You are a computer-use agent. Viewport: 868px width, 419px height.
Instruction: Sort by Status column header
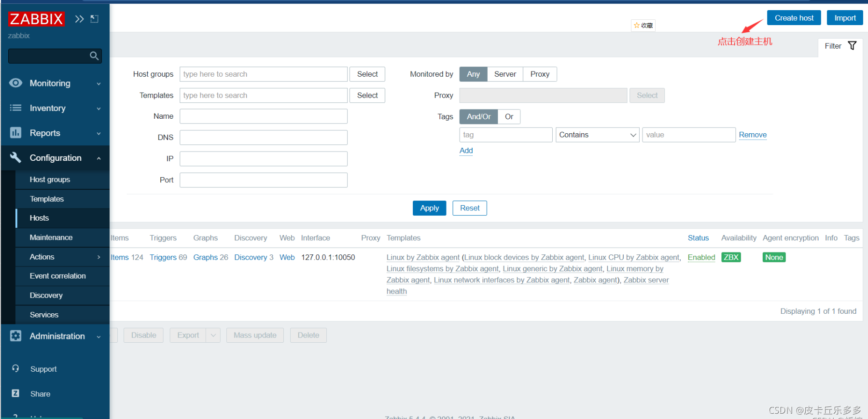(x=698, y=238)
